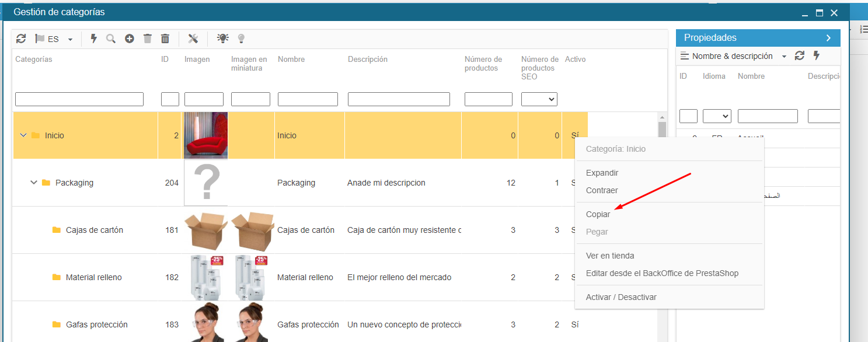
Task: Open the wrench and screwdriver tools icon
Action: (193, 39)
